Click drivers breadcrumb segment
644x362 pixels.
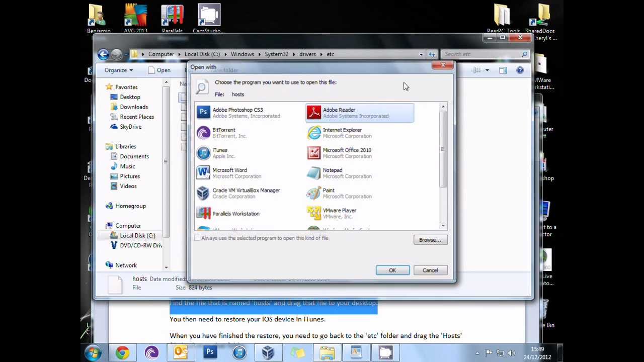[x=307, y=54]
